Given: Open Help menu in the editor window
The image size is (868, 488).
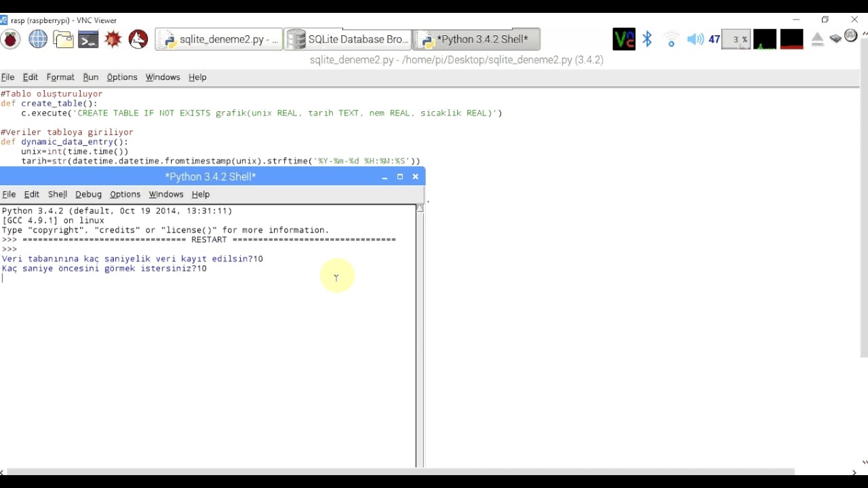Looking at the screenshot, I should pyautogui.click(x=197, y=77).
